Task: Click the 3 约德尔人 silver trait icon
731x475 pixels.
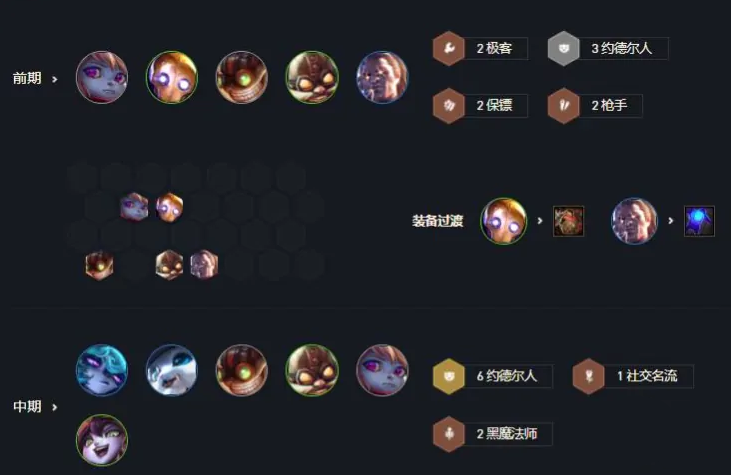Action: point(563,48)
